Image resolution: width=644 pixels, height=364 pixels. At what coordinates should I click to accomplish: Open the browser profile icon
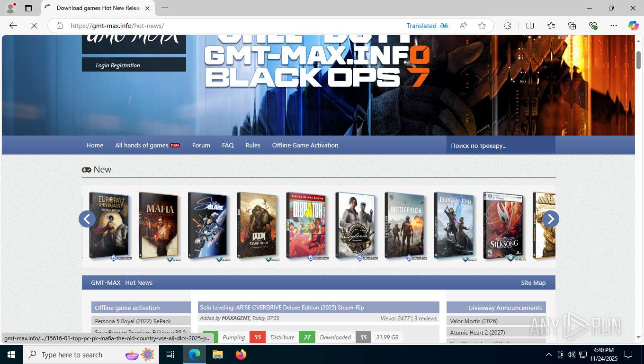tap(10, 8)
